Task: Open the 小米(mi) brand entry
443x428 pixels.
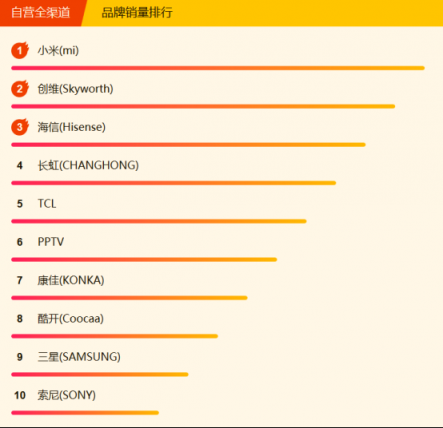Action: click(58, 51)
